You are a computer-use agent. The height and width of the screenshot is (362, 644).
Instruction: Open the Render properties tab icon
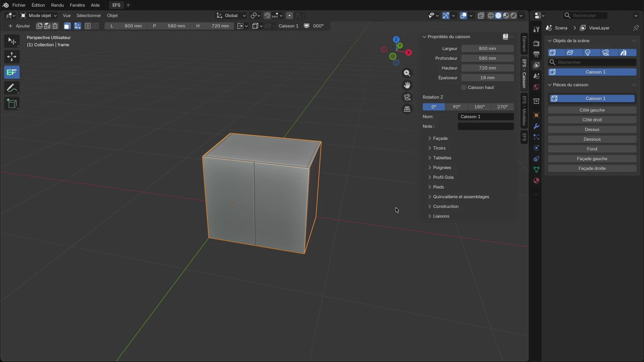[536, 43]
